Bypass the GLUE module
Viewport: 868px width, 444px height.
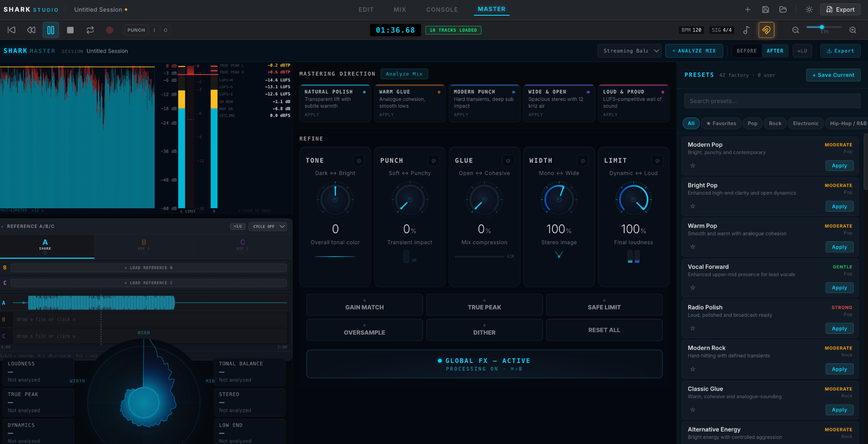[508, 161]
